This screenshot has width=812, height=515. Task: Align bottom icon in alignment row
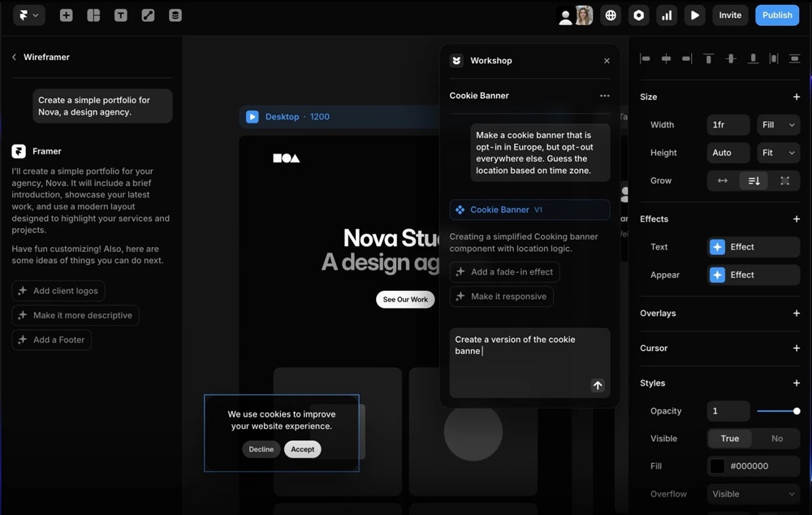(753, 58)
